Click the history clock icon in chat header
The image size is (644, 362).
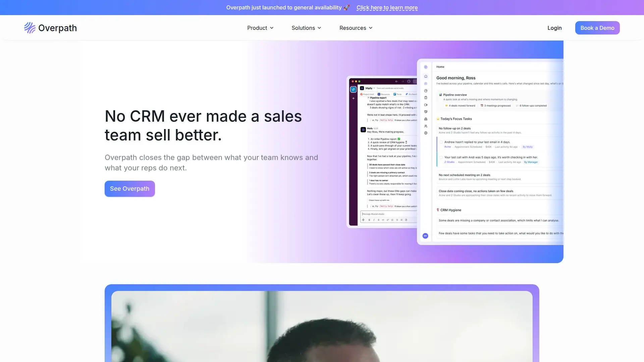(x=409, y=81)
